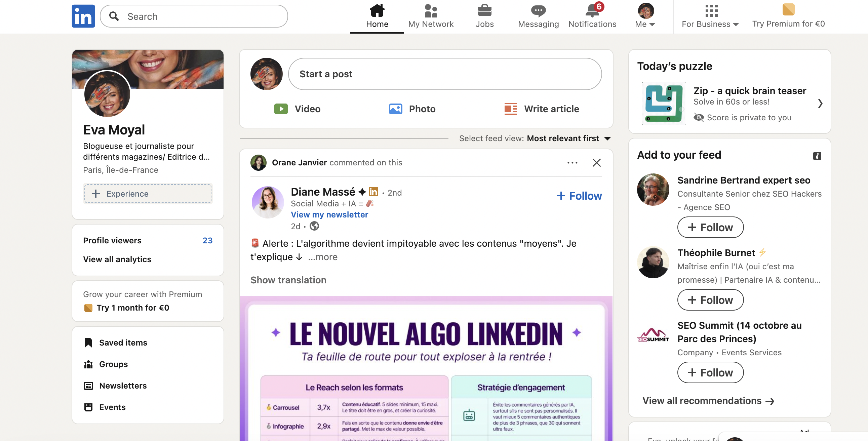Open Messaging from the nav bar
The image size is (868, 441).
pos(538,16)
